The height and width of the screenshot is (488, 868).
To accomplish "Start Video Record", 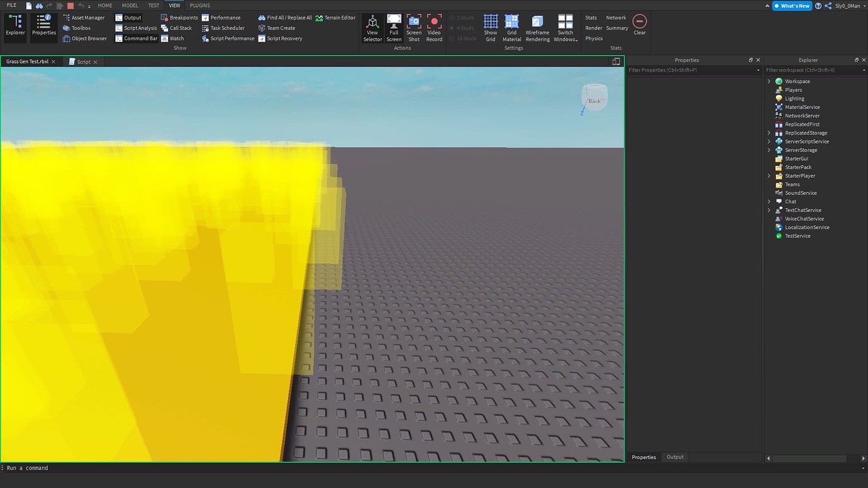I will [434, 28].
